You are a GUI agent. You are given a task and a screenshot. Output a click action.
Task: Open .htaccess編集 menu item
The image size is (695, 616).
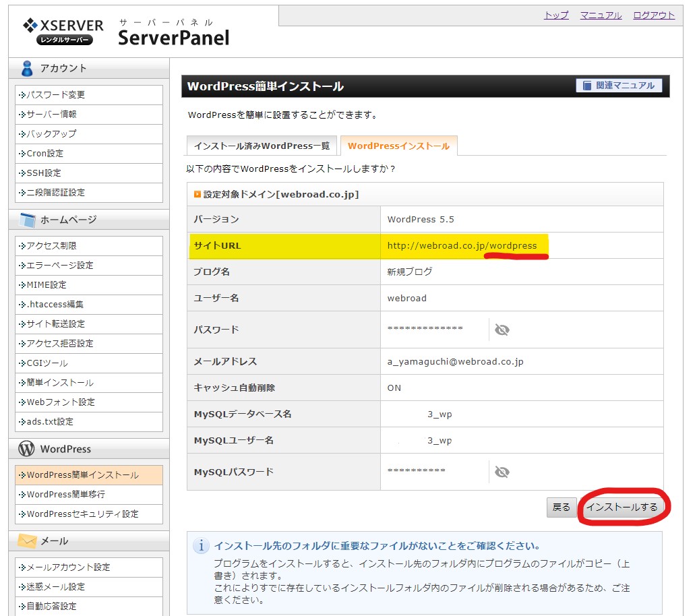(x=89, y=305)
